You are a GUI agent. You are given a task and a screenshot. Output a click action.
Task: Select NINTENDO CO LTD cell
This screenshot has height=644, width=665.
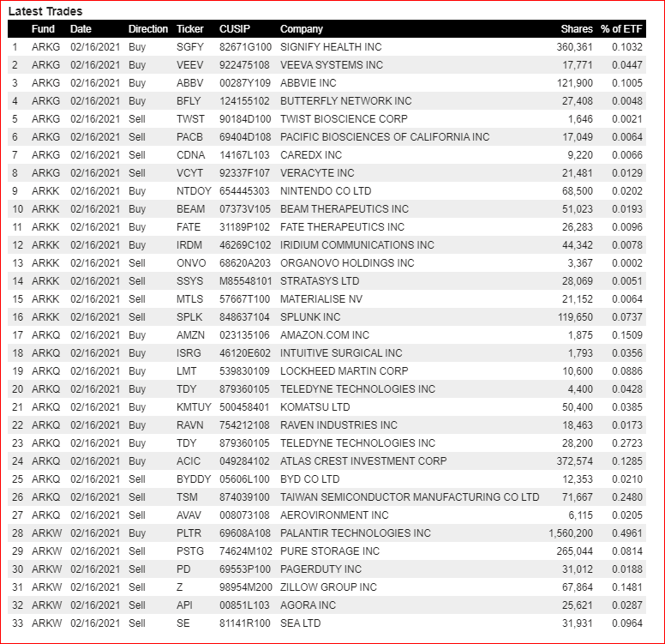(x=326, y=191)
